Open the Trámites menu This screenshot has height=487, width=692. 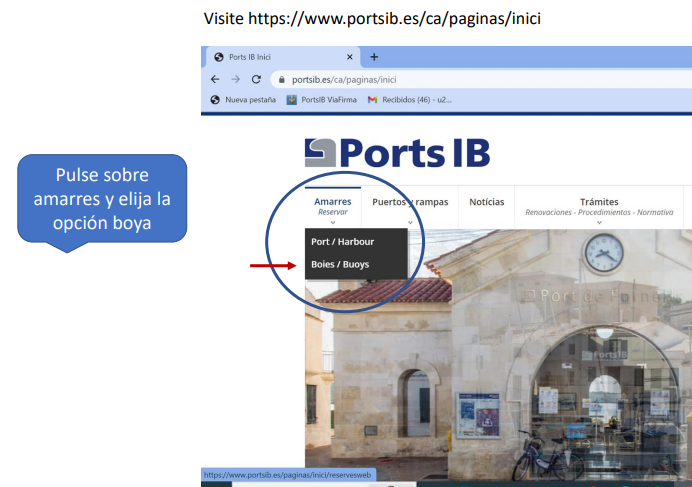click(x=599, y=207)
